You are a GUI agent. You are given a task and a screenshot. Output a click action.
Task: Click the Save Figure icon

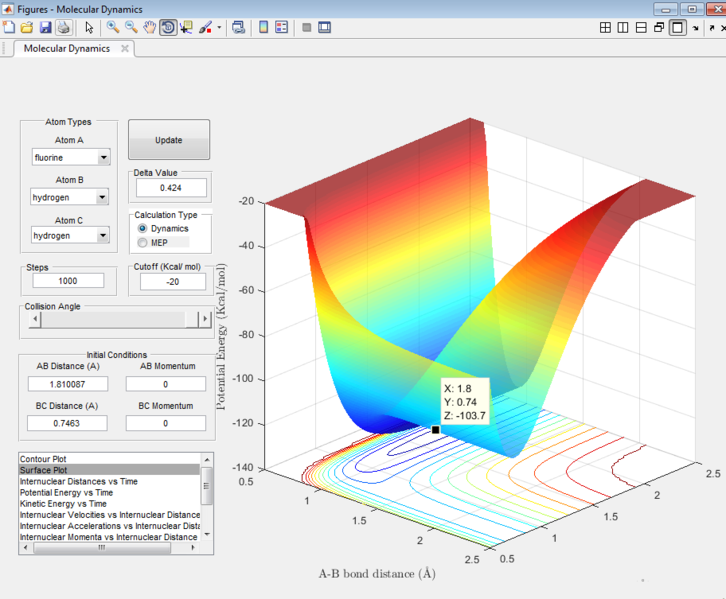(44, 27)
